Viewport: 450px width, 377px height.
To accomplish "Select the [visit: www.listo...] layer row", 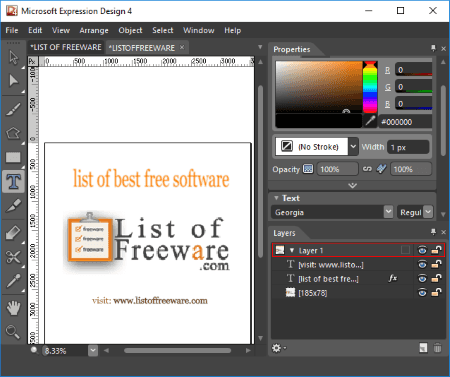I will (358, 264).
